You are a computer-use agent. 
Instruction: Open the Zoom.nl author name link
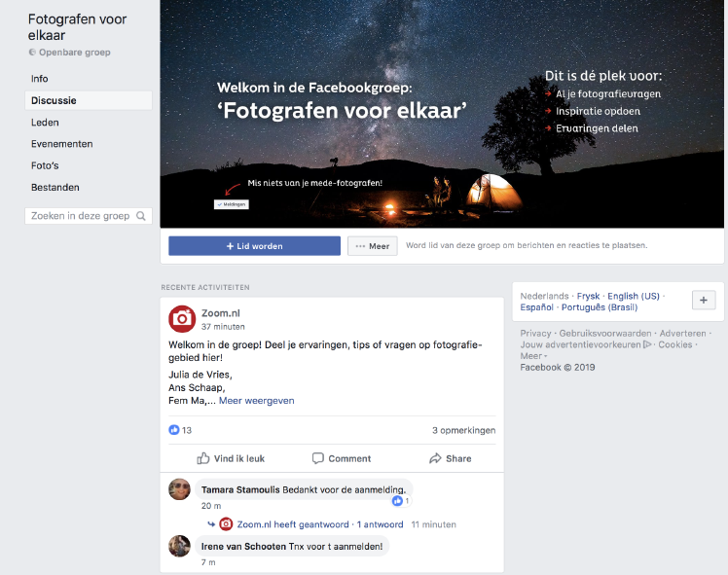click(x=221, y=313)
